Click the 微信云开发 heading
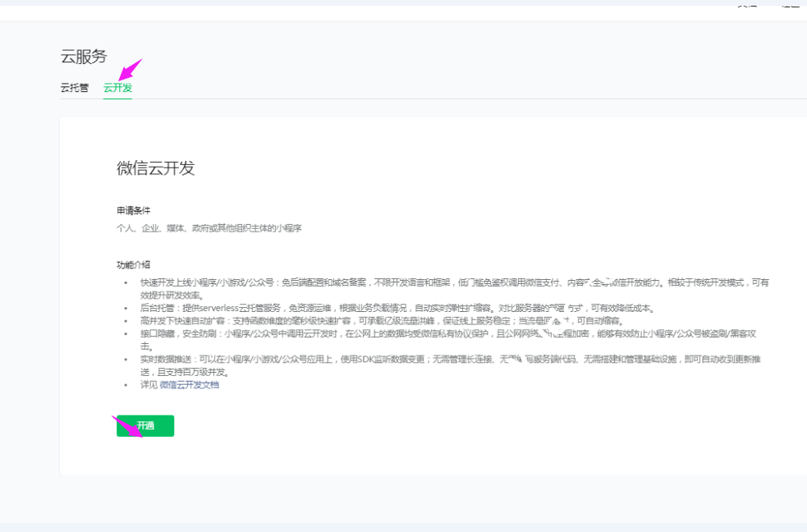 [156, 168]
